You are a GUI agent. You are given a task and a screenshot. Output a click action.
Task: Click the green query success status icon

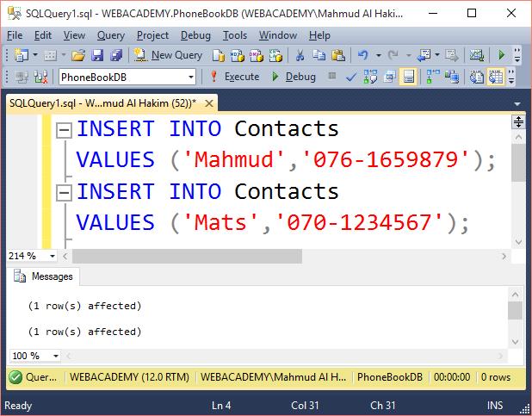15,377
